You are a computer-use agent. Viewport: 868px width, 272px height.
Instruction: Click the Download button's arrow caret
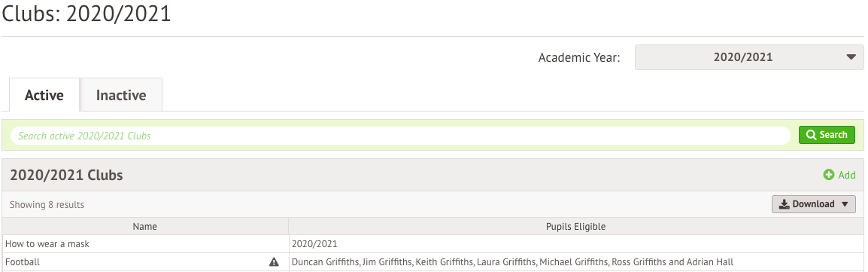[844, 204]
